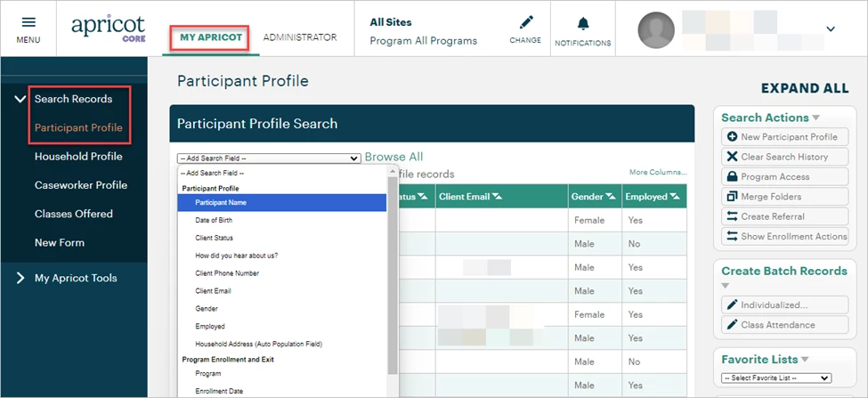The image size is (868, 398).
Task: Open the Select Favorite List dropdown
Action: (776, 378)
